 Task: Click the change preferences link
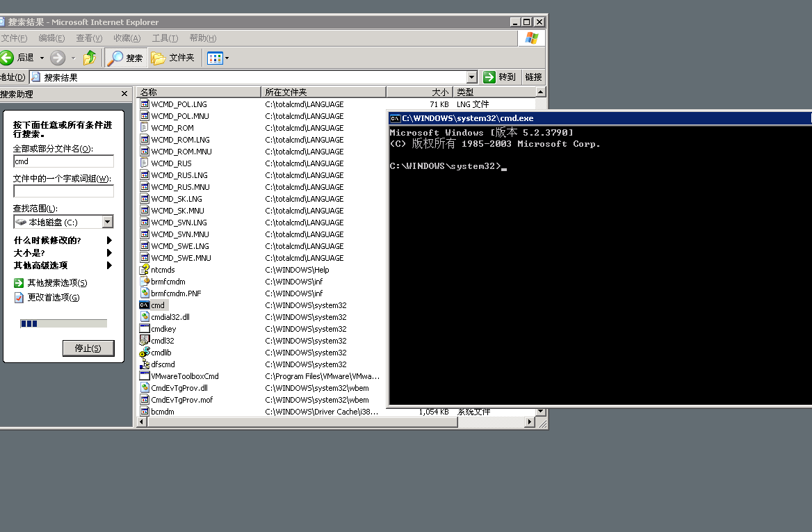coord(47,298)
